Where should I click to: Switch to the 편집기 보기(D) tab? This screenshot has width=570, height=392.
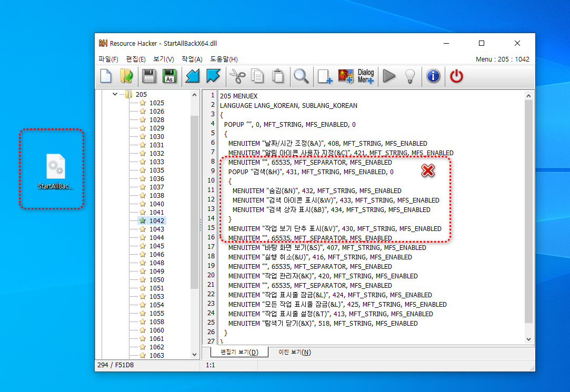point(239,352)
